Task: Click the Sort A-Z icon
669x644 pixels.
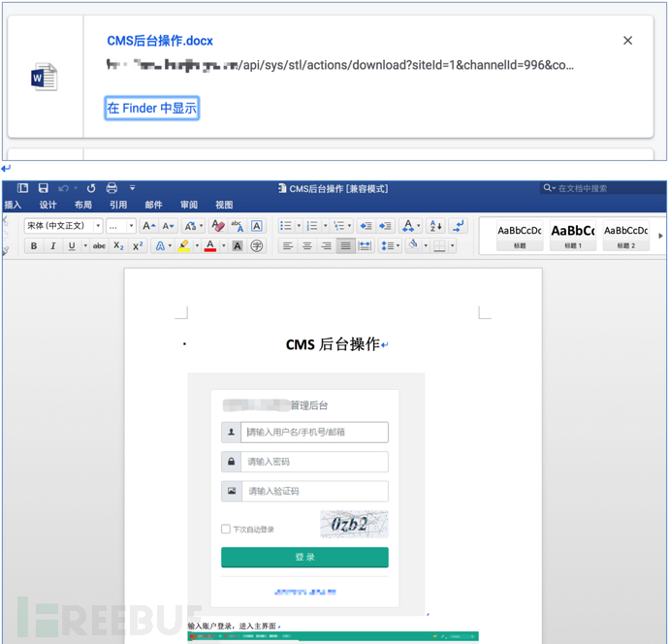Action: 436,226
